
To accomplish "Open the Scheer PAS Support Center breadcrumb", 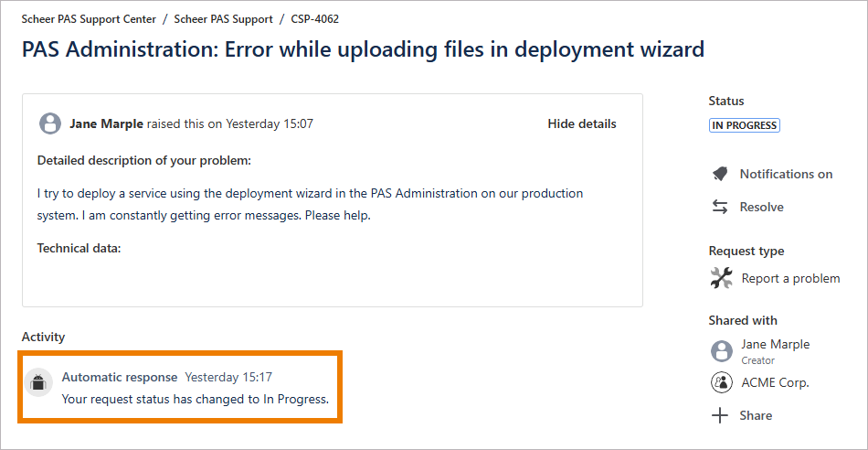I will click(x=90, y=18).
